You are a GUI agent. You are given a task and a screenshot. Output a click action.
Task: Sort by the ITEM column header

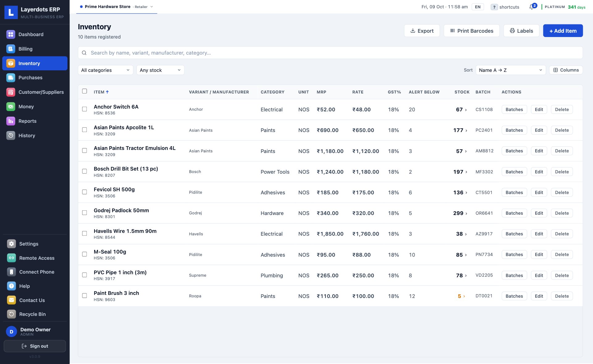tap(101, 92)
